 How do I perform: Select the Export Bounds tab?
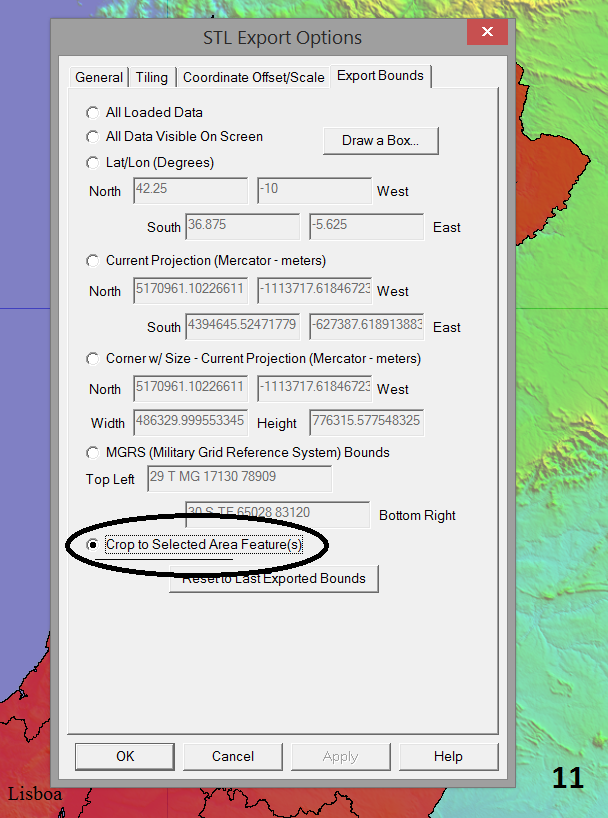pyautogui.click(x=380, y=76)
